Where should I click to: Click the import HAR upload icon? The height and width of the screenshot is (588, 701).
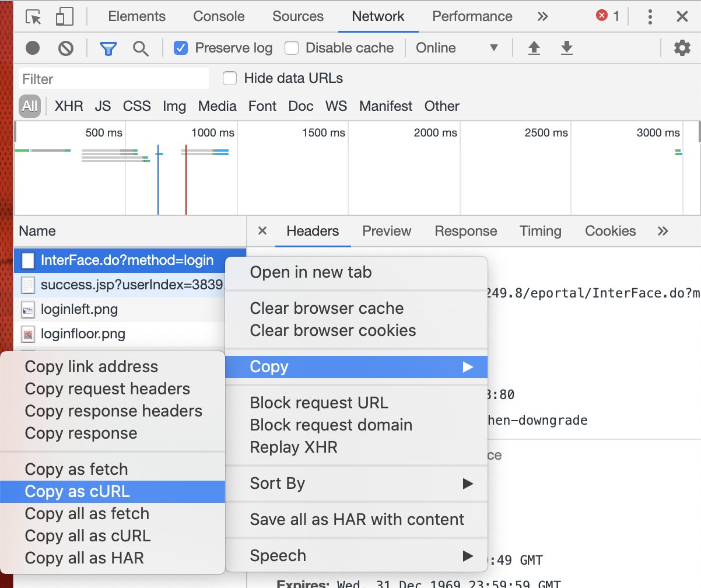click(x=534, y=48)
